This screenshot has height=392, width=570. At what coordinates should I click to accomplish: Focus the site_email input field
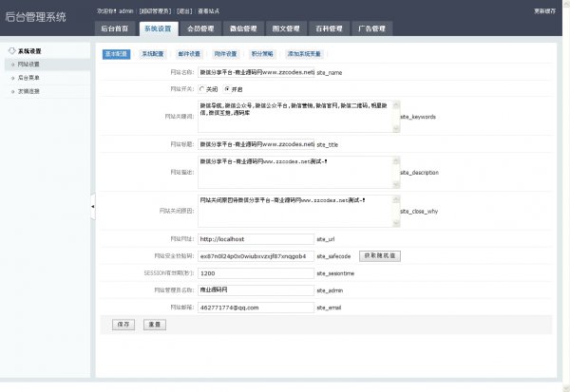[x=256, y=308]
